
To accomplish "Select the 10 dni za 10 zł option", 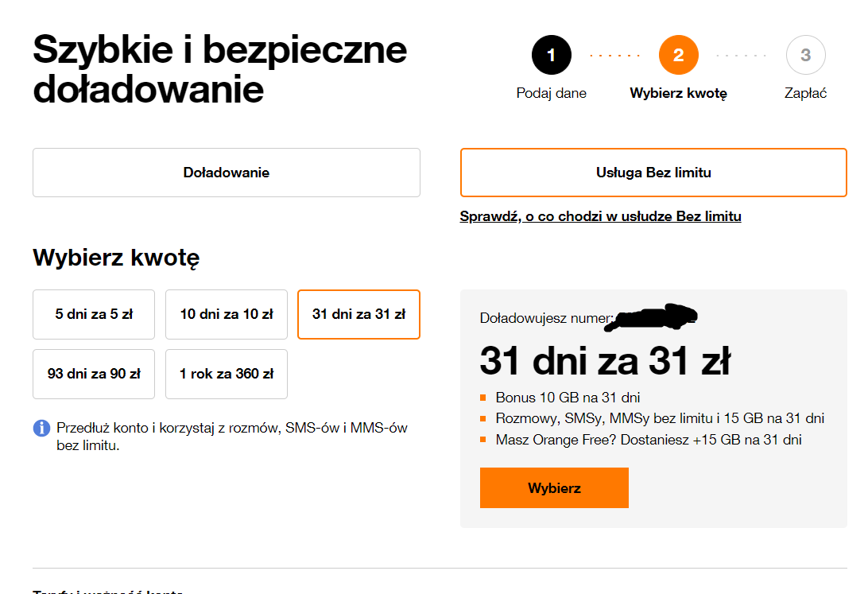I will (x=226, y=314).
